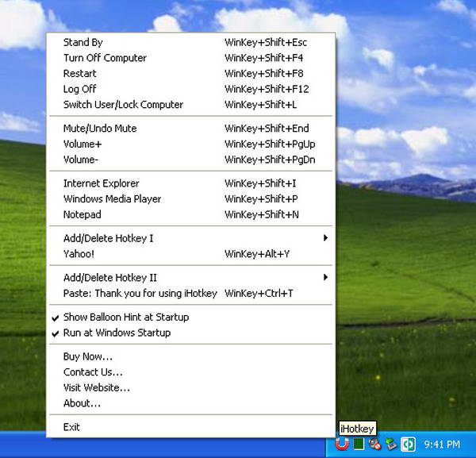Viewport: 476px width, 458px height.
Task: Open Contact Us...
Action: [190, 372]
